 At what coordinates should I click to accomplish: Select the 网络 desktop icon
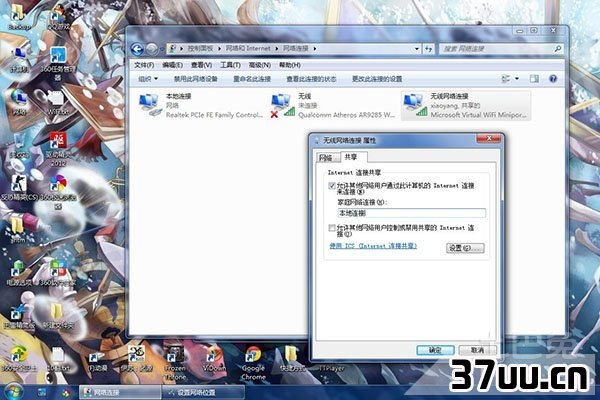[19, 102]
